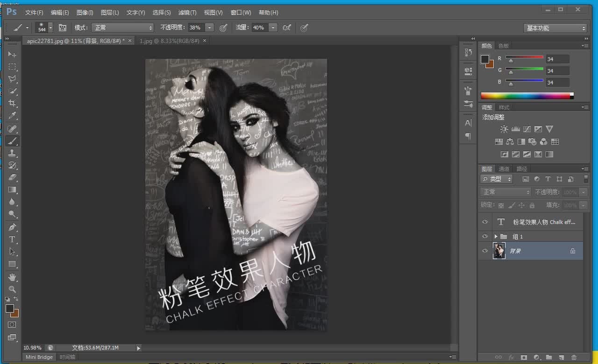This screenshot has height=364, width=598.
Task: Select the Clone Stamp tool
Action: [x=12, y=153]
